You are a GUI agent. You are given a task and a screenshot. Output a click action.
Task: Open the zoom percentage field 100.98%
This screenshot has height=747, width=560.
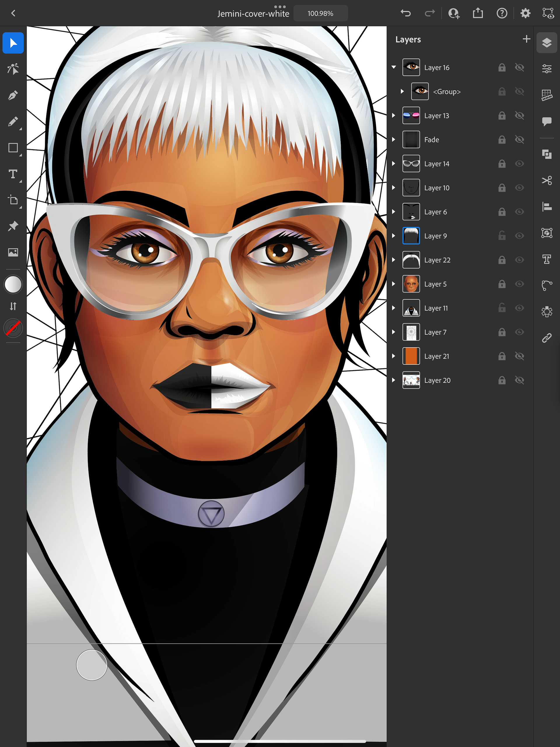pos(320,13)
